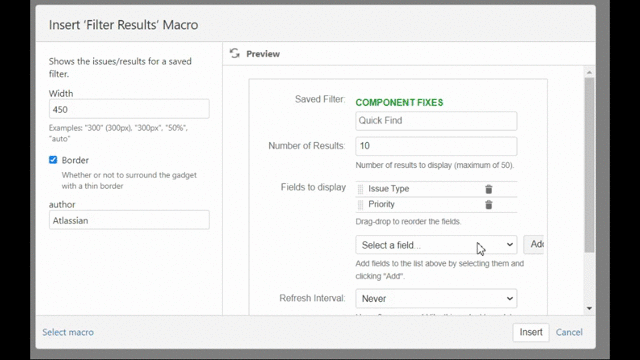Grab the Priority drag handle
This screenshot has width=640, height=360.
360,204
